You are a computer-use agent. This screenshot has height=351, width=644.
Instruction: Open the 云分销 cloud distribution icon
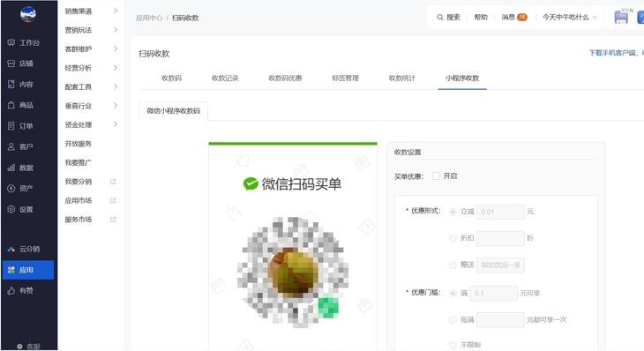(x=11, y=250)
